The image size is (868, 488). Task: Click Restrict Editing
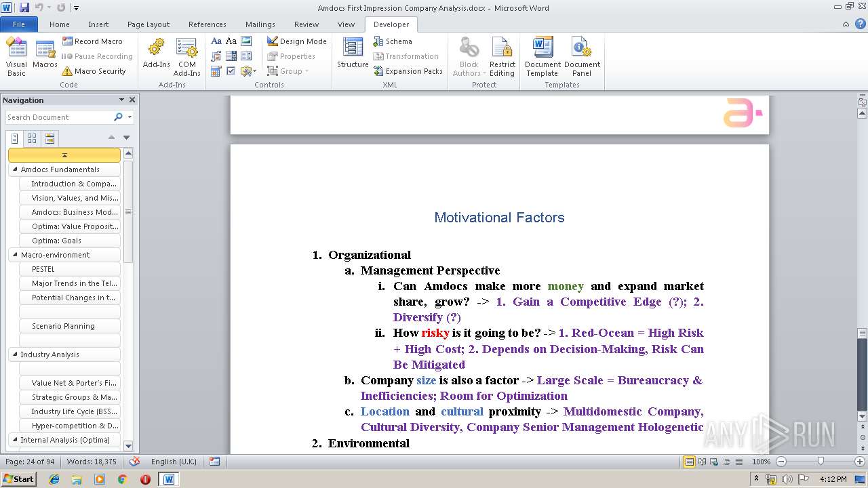pos(502,57)
